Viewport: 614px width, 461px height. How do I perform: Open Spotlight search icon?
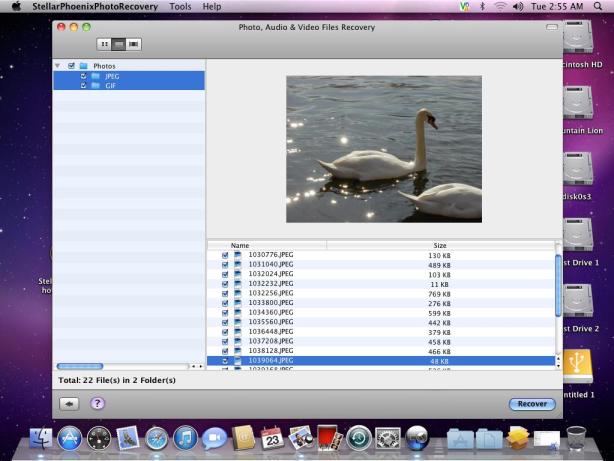[598, 6]
